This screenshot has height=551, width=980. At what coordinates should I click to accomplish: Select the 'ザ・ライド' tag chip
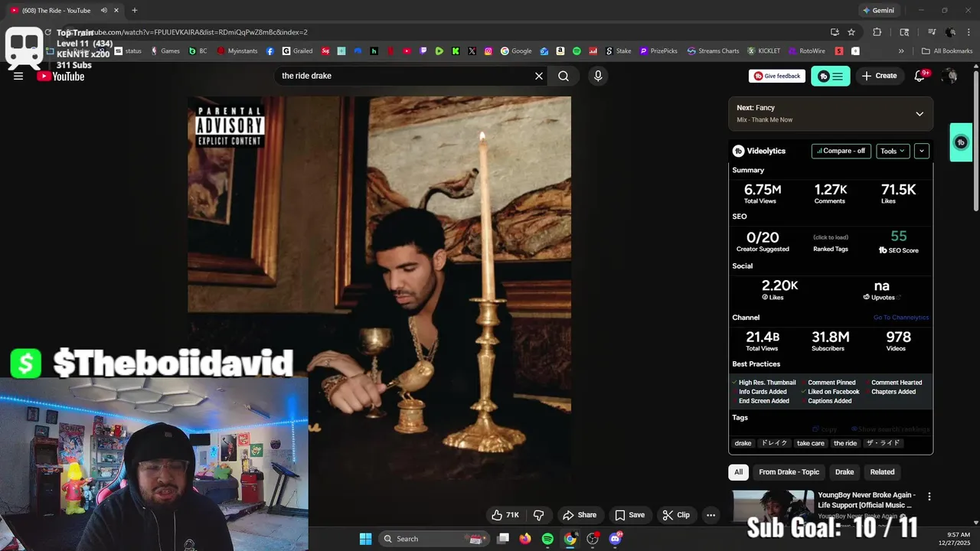[883, 443]
